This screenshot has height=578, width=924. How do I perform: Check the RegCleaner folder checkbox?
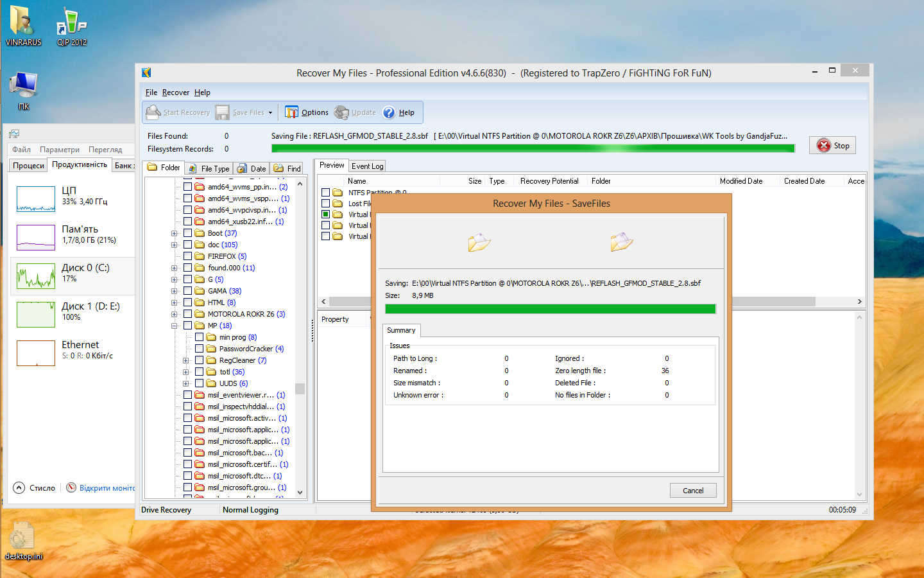coord(200,360)
